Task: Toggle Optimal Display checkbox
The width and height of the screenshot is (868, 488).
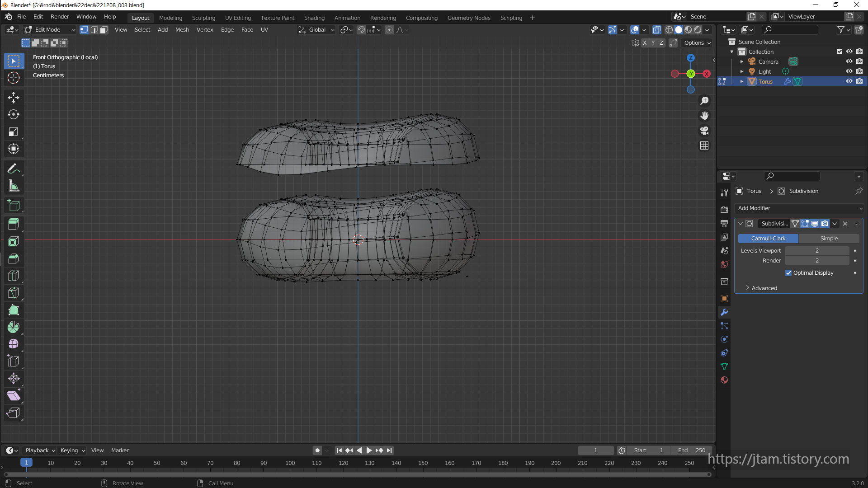Action: 788,273
